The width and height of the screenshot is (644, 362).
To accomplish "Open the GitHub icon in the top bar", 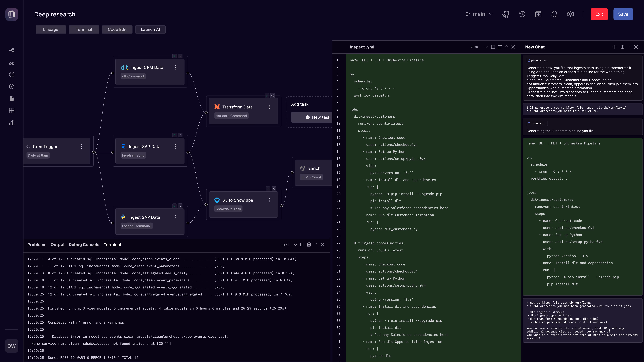I will pos(505,14).
